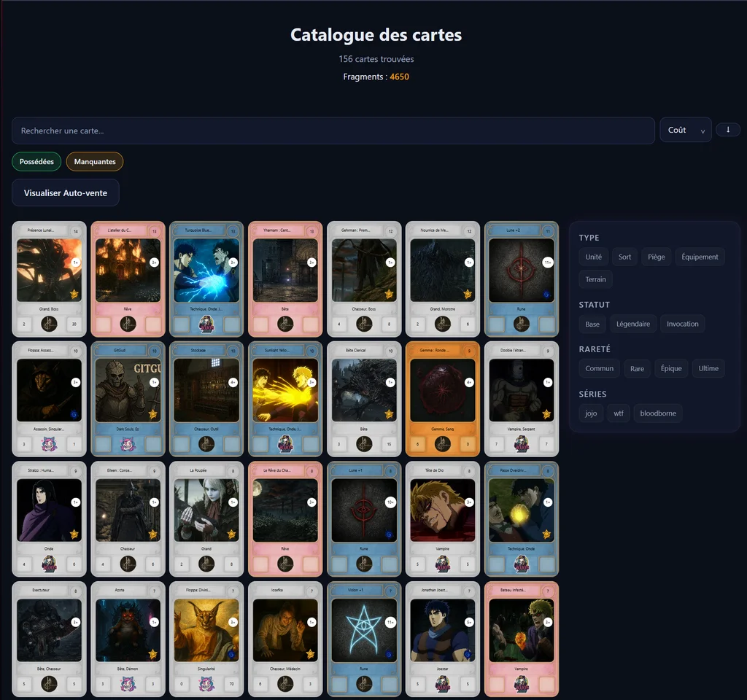The height and width of the screenshot is (700, 747).
Task: Enable the Légendaire status filter
Action: (632, 324)
